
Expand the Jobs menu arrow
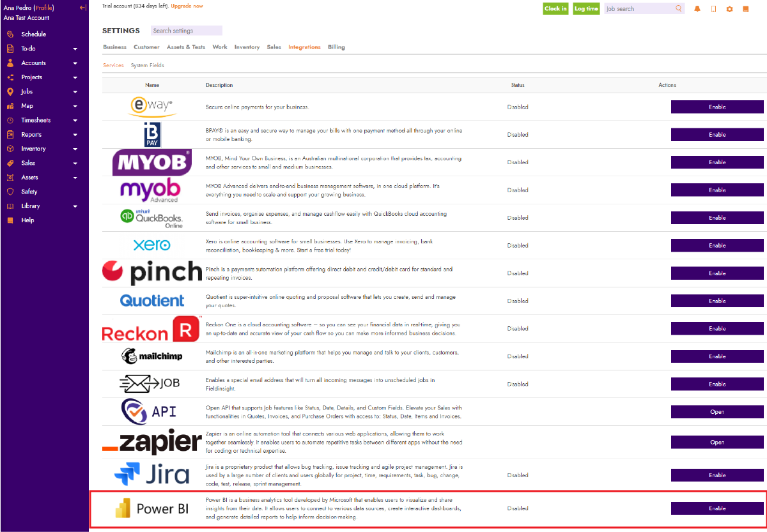click(75, 92)
